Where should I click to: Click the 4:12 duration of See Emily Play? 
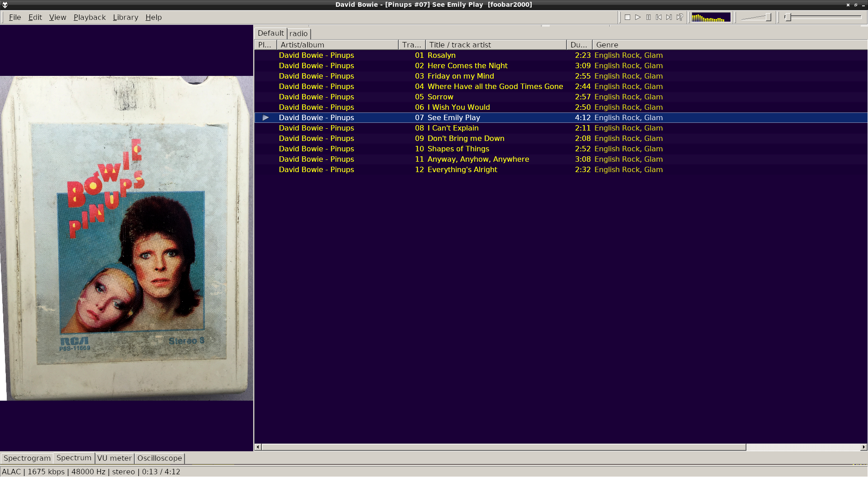[x=583, y=117]
